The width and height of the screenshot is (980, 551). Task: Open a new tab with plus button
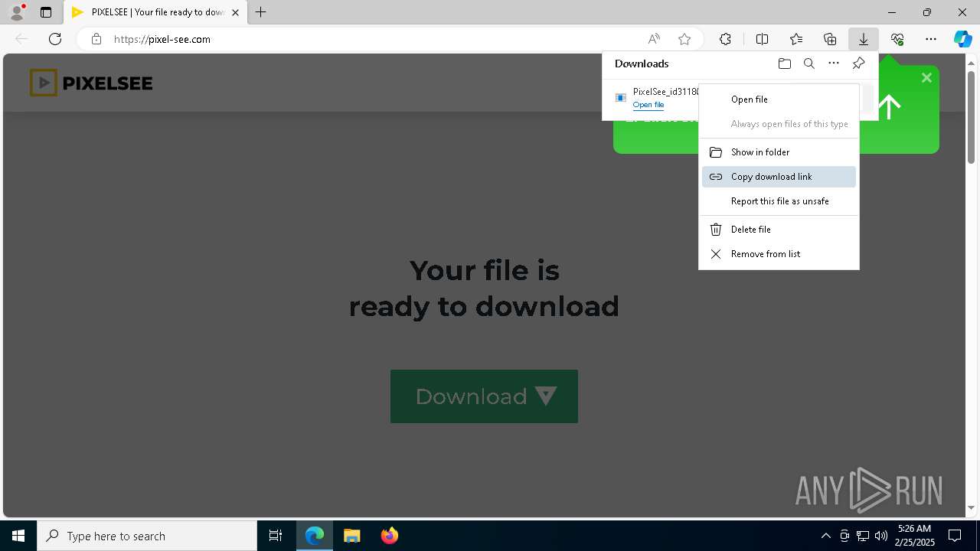(x=261, y=12)
